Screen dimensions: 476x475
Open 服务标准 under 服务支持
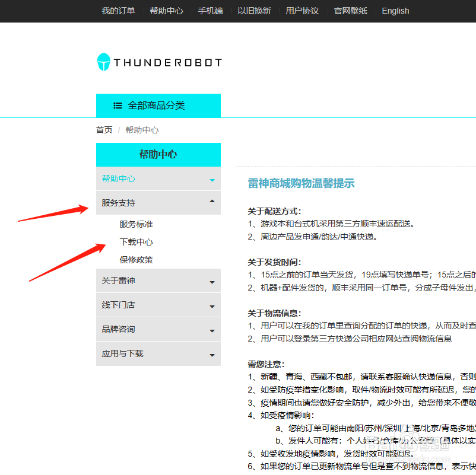pyautogui.click(x=136, y=224)
